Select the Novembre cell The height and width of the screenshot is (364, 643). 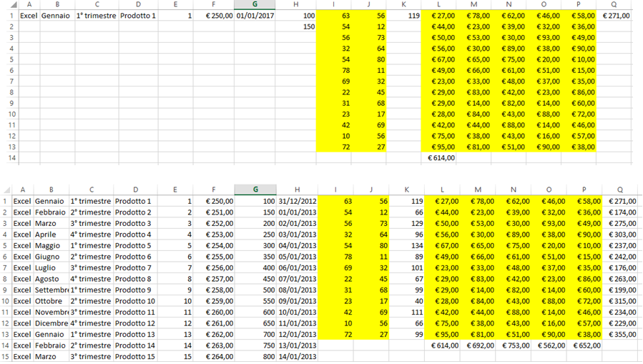[51, 312]
